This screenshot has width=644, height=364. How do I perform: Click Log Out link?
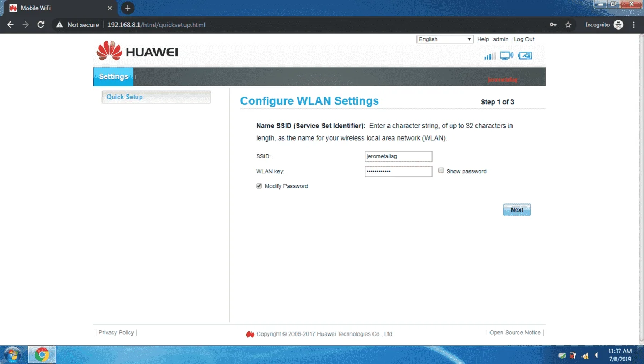(x=524, y=39)
